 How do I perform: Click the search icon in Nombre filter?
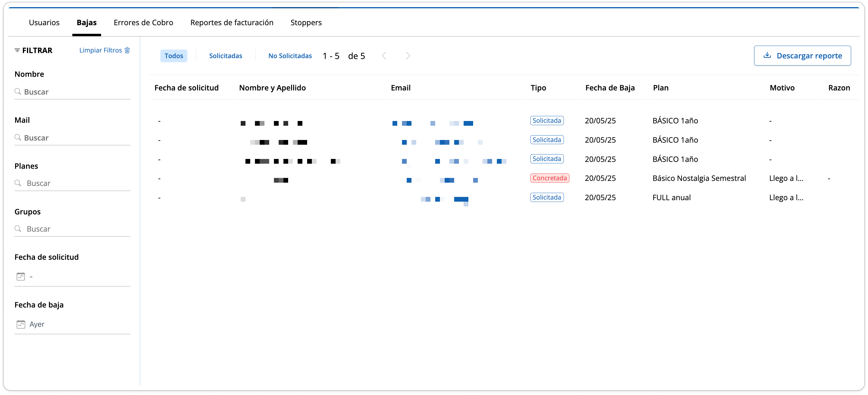point(18,91)
